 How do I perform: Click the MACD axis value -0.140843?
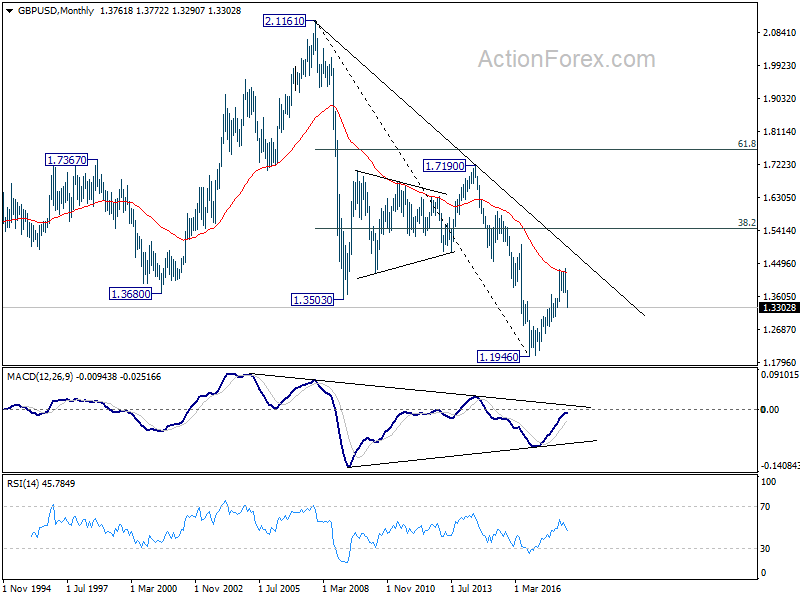pyautogui.click(x=780, y=465)
